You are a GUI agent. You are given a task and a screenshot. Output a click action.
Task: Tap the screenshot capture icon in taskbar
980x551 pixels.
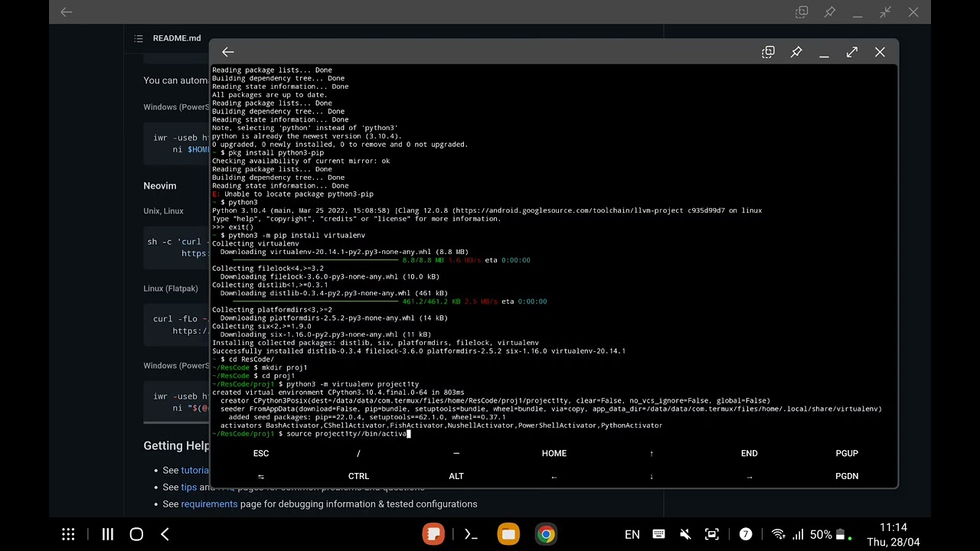712,534
